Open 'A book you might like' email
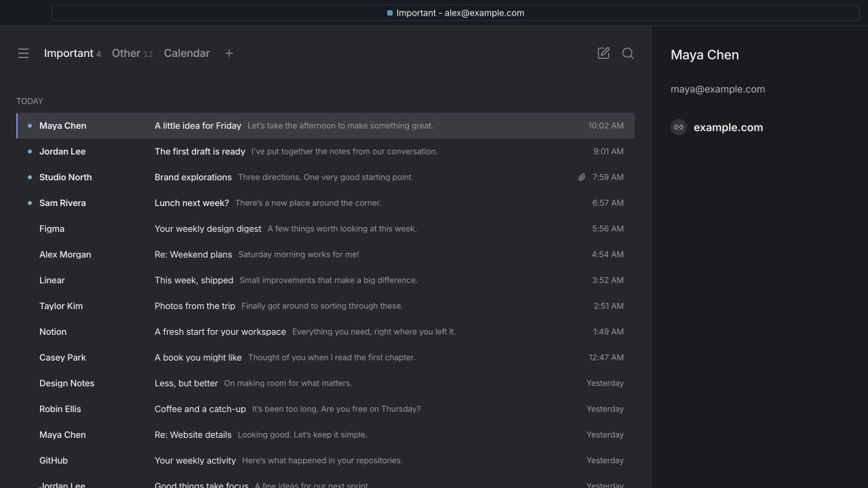The image size is (868, 488). (x=325, y=357)
